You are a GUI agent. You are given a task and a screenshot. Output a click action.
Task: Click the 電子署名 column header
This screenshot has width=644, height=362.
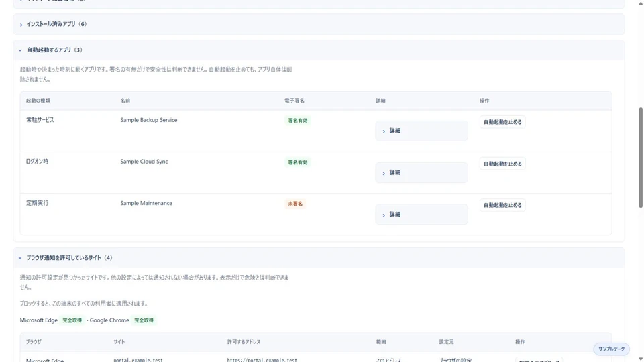click(294, 101)
